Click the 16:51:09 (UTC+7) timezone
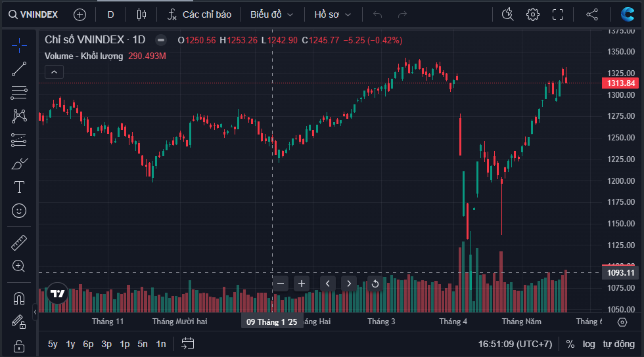 [515, 344]
